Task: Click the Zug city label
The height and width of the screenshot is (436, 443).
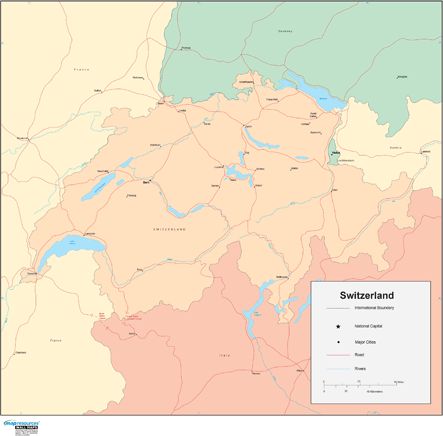Action: click(247, 152)
